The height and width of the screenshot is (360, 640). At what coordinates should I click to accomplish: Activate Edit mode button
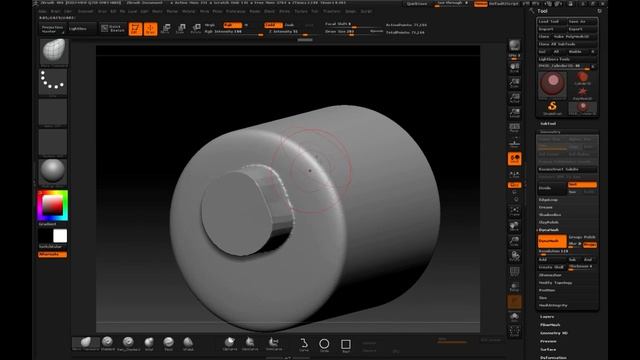pyautogui.click(x=135, y=29)
